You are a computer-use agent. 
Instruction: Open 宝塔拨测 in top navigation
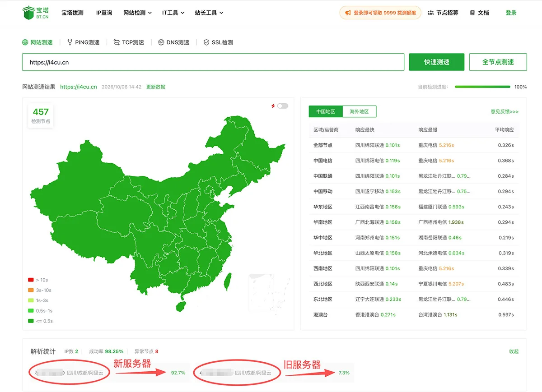point(73,13)
